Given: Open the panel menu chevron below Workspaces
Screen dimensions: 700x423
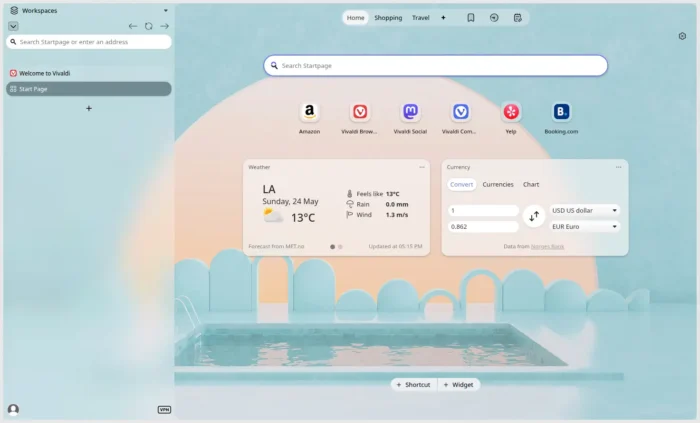Looking at the screenshot, I should pos(13,26).
